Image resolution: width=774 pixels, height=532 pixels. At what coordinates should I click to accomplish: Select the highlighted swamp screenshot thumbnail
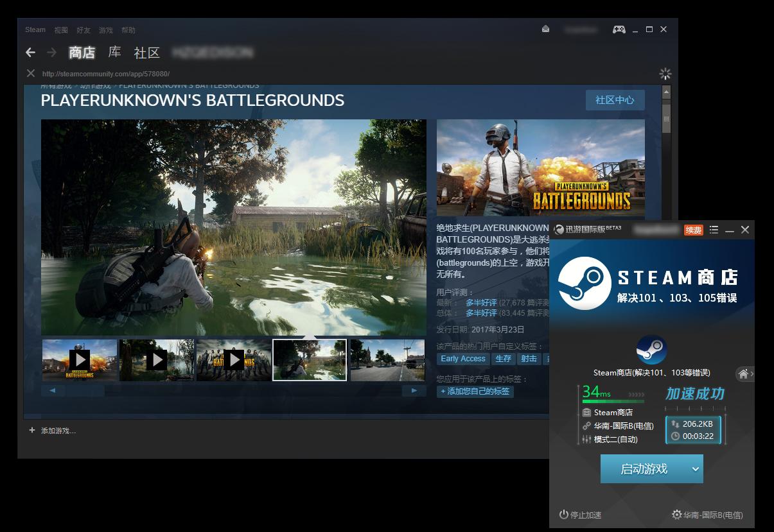point(310,360)
